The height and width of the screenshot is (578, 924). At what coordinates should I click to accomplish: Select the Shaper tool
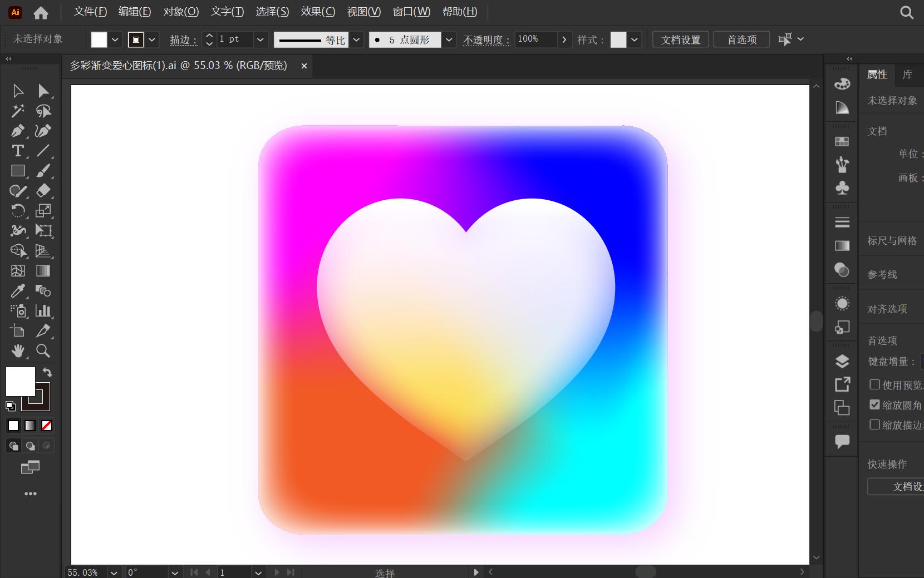coord(18,191)
